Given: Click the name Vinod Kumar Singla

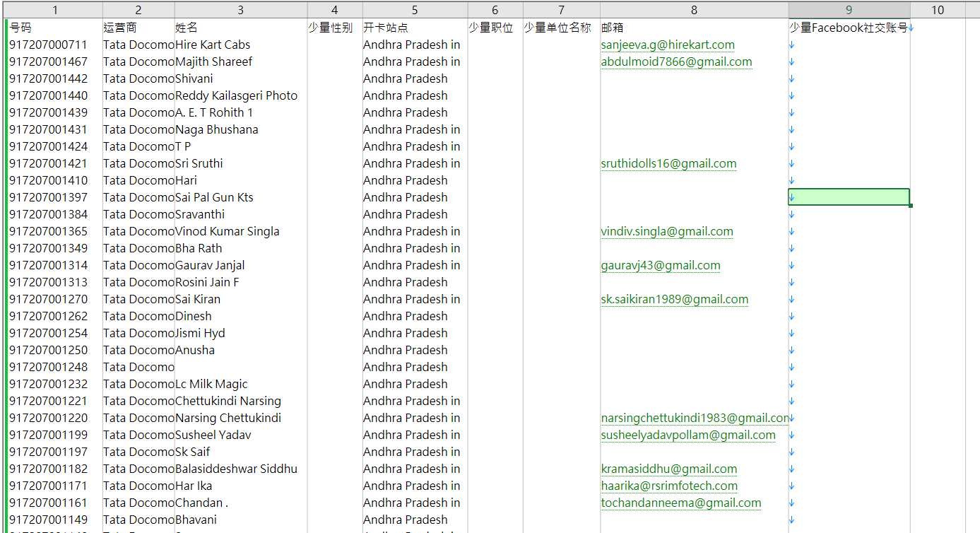Looking at the screenshot, I should [x=228, y=231].
